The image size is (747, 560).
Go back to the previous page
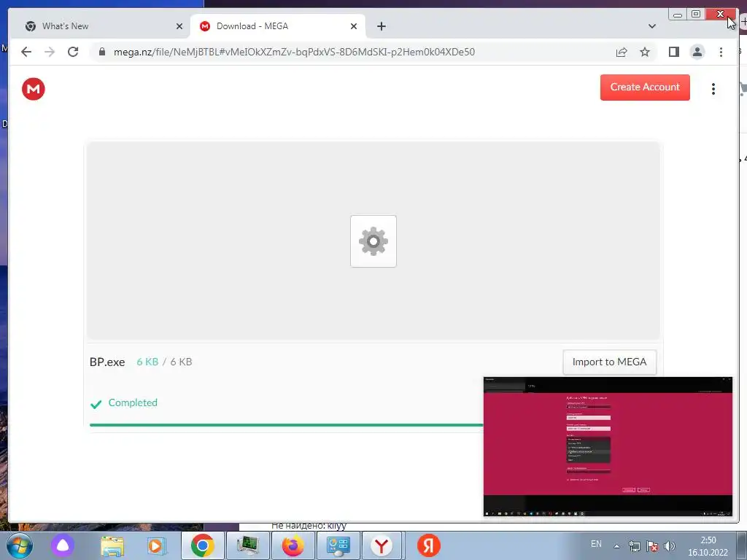click(26, 52)
